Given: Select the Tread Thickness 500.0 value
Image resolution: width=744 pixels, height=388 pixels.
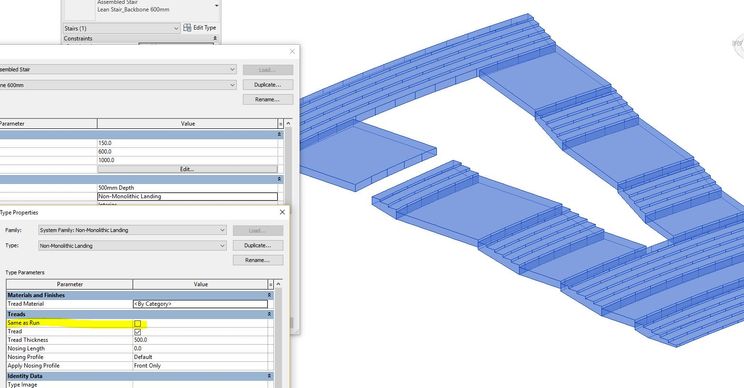Looking at the screenshot, I should pyautogui.click(x=200, y=340).
